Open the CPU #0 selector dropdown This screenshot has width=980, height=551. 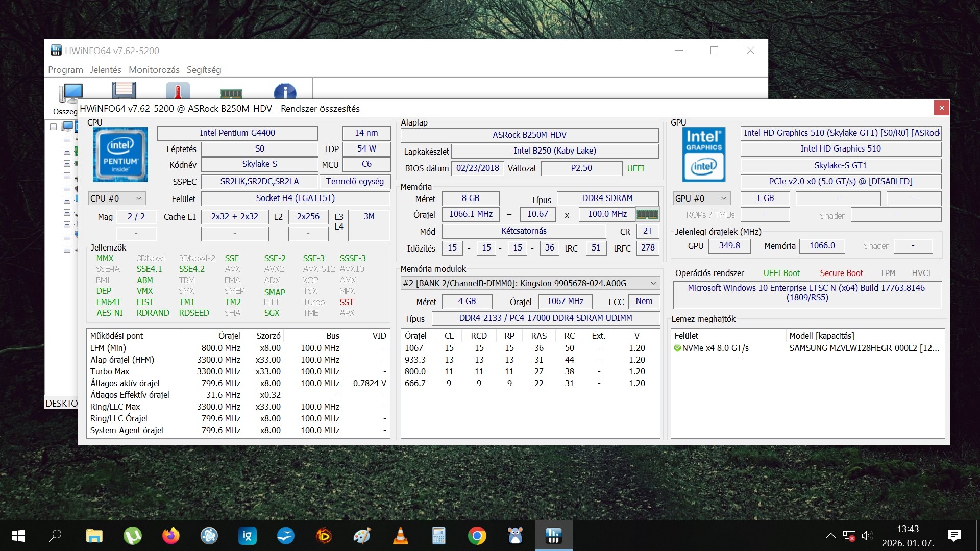117,198
